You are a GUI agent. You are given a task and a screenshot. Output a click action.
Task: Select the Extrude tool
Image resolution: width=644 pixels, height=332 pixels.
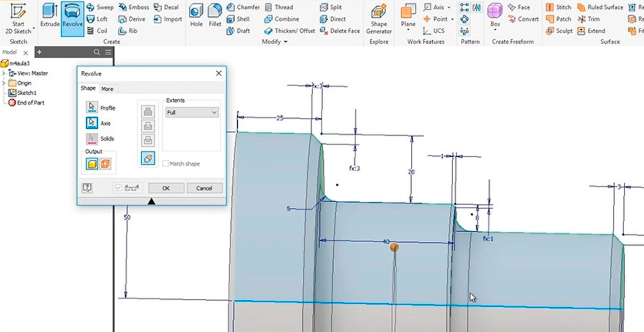tap(50, 17)
